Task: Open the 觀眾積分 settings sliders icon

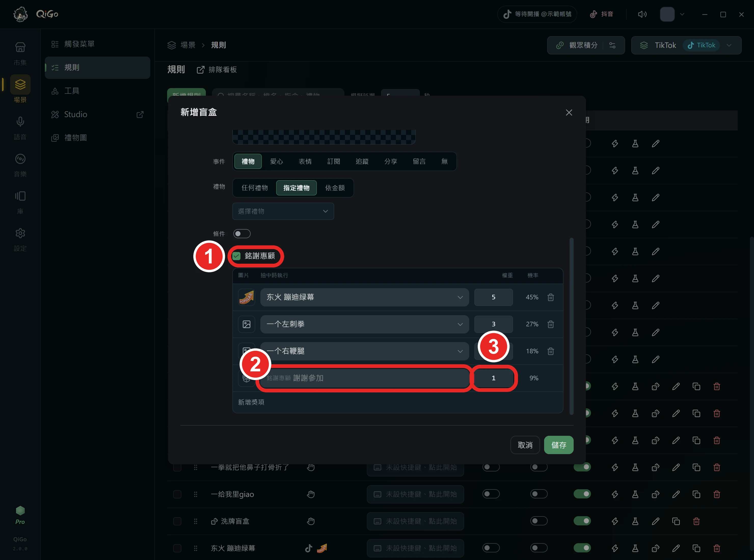Action: pyautogui.click(x=612, y=45)
